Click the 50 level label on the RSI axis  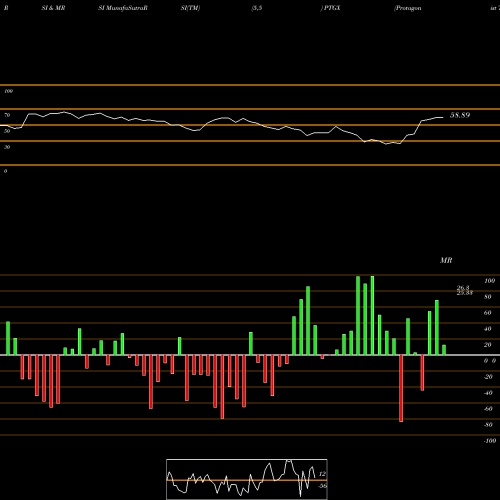tap(7, 131)
